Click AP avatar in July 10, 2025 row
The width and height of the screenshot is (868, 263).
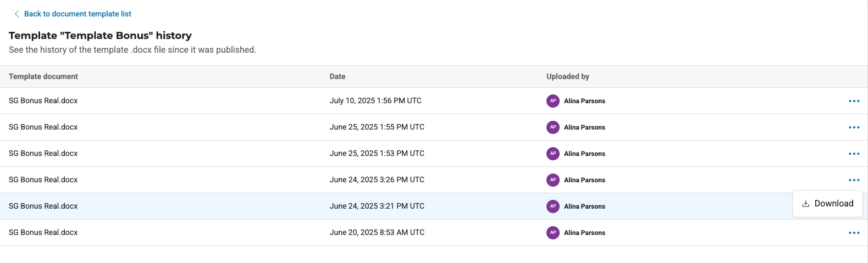point(552,101)
